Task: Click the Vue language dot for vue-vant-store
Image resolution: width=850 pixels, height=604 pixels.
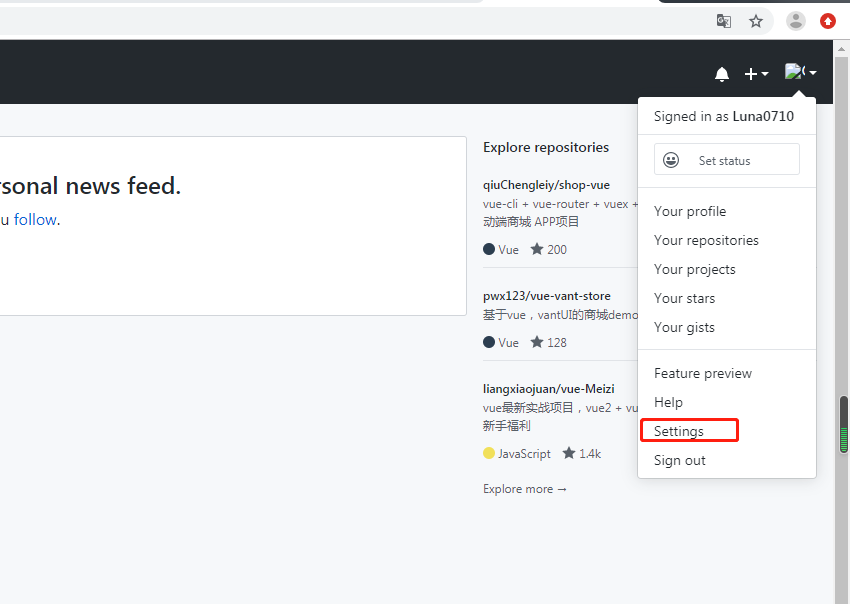Action: tap(489, 343)
